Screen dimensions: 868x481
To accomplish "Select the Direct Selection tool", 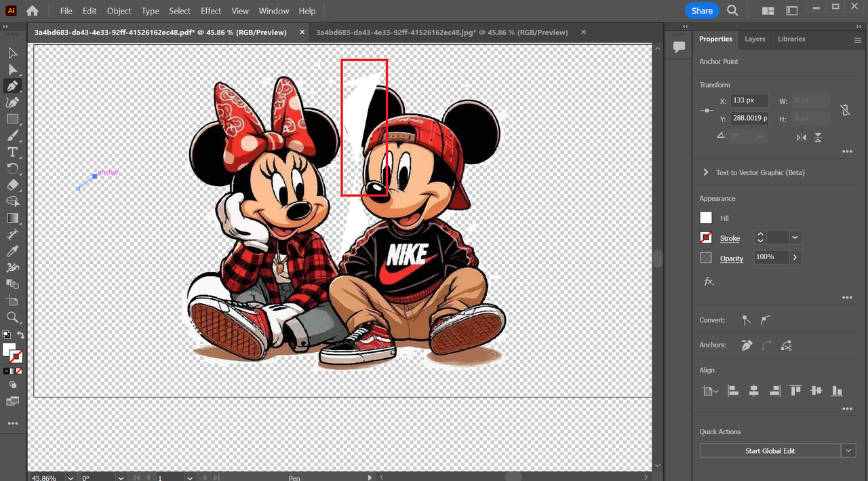I will point(12,69).
